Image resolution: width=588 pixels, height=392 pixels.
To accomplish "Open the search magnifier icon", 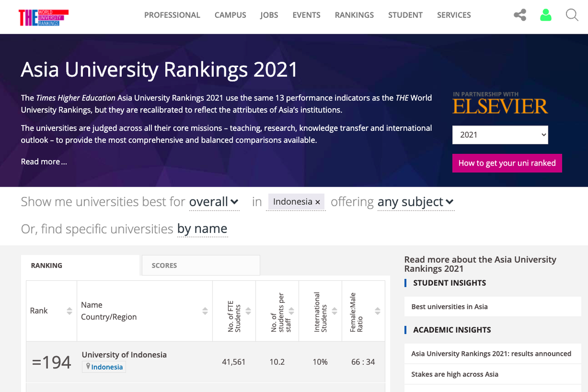I will 572,15.
